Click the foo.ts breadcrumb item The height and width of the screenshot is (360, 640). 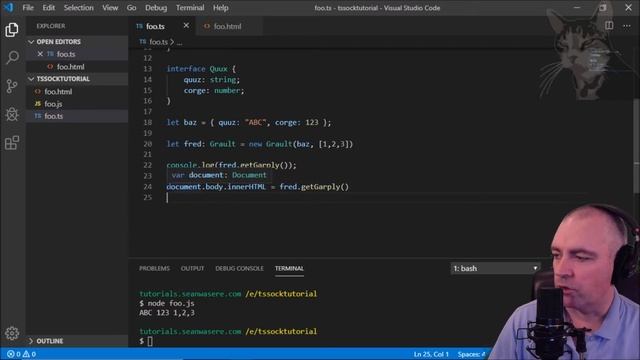coord(153,42)
